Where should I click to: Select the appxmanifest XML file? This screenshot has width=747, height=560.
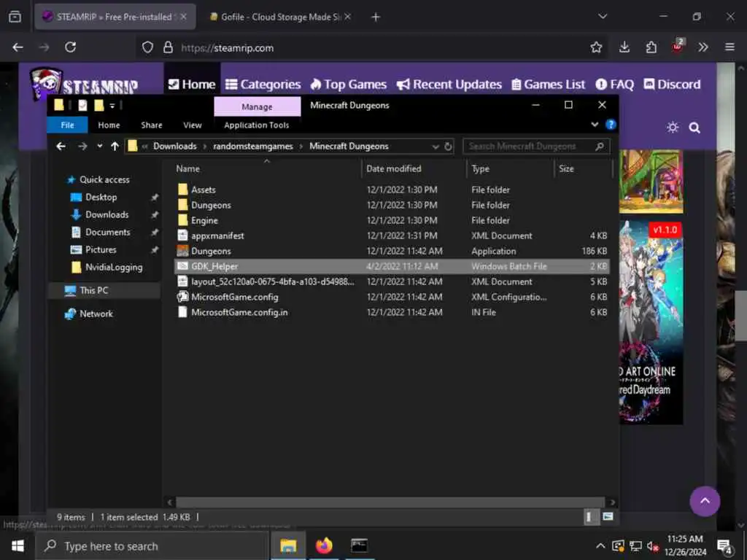[x=392, y=236]
